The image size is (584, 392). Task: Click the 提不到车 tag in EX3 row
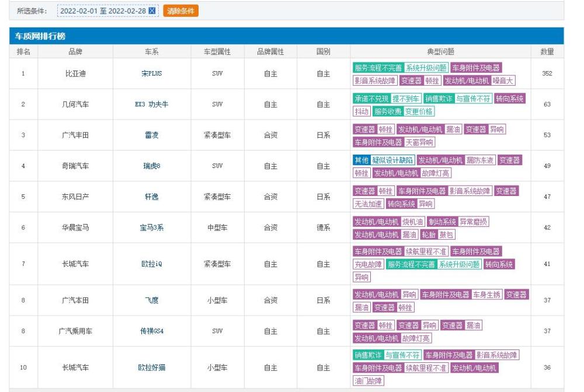coord(406,99)
